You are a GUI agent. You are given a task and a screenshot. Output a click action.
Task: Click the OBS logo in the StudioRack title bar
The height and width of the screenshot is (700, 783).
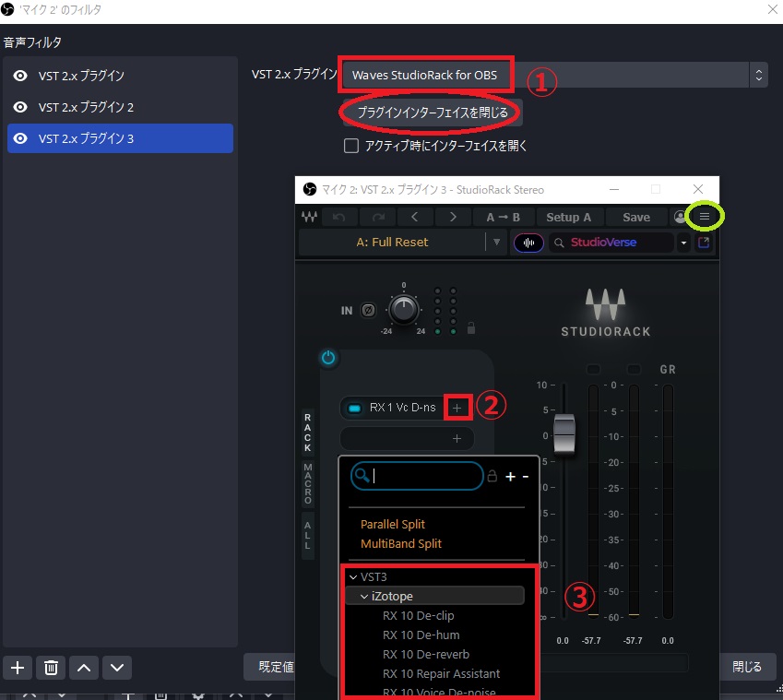tap(310, 189)
